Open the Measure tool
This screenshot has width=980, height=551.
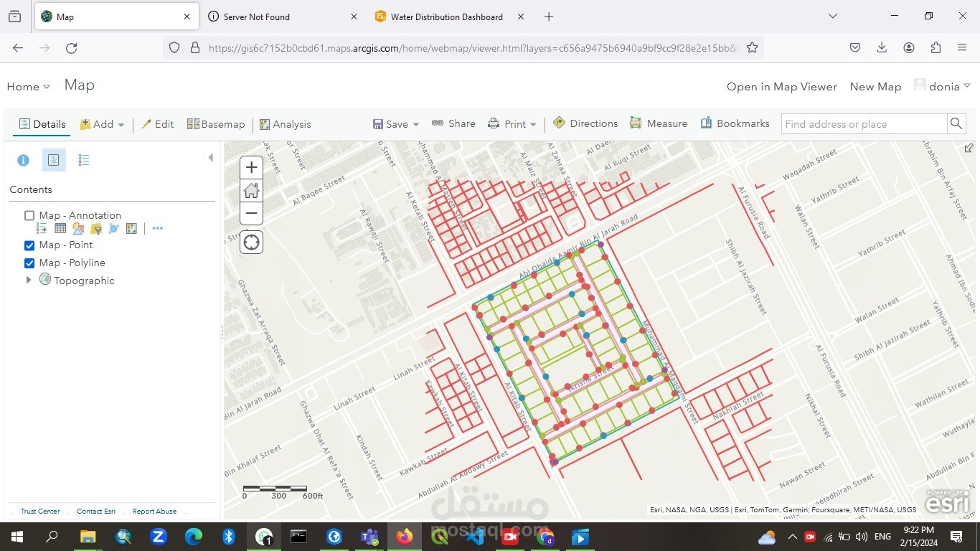click(659, 123)
